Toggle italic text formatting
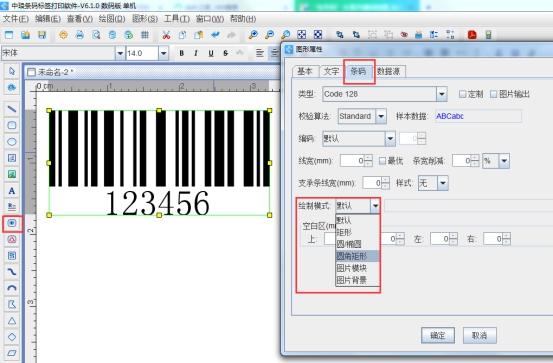553x363 pixels. click(x=196, y=53)
